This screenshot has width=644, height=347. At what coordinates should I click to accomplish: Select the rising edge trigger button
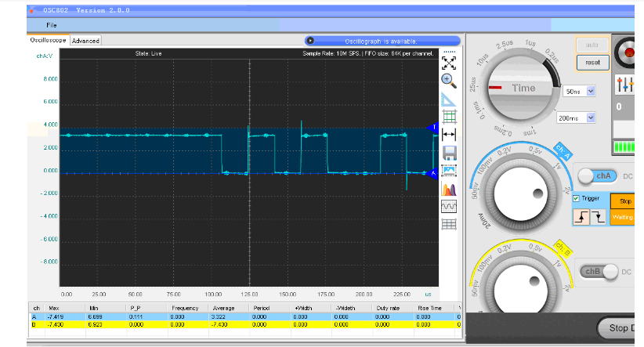coord(580,216)
